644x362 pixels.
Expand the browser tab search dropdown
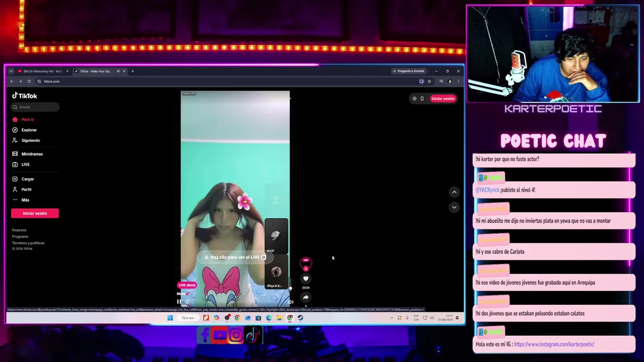pyautogui.click(x=11, y=71)
